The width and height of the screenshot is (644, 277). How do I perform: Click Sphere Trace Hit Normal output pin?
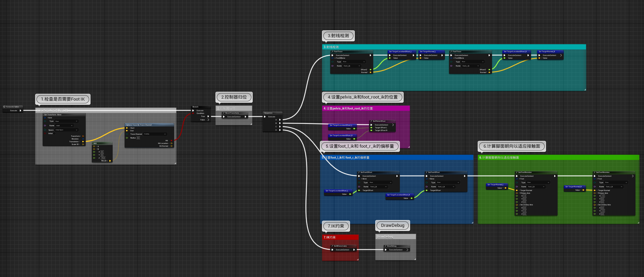pos(171,146)
